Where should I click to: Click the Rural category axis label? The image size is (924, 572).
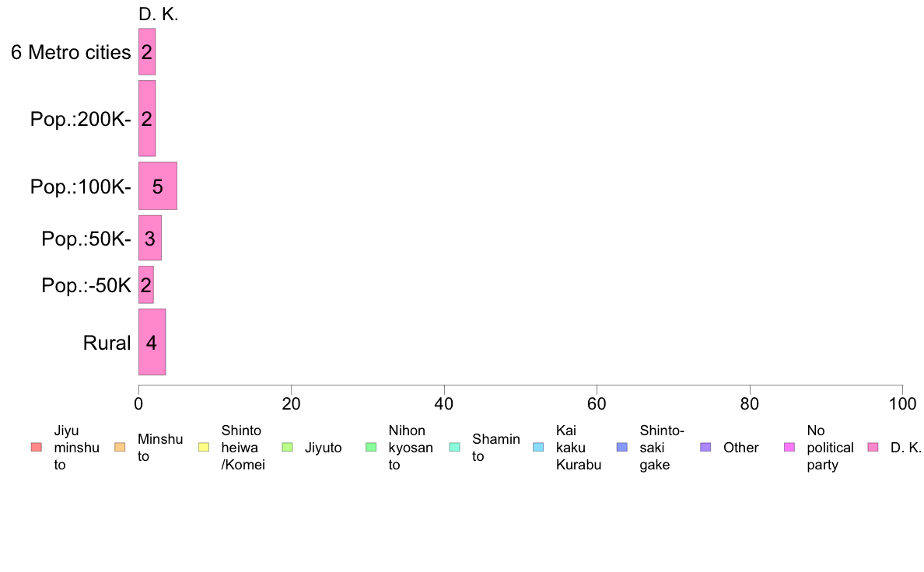[107, 343]
